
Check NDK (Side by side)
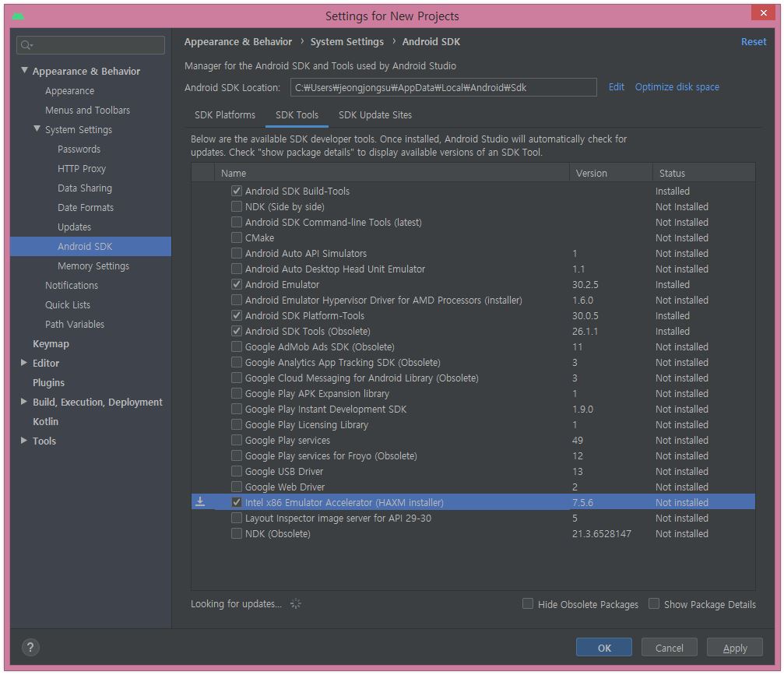(237, 206)
